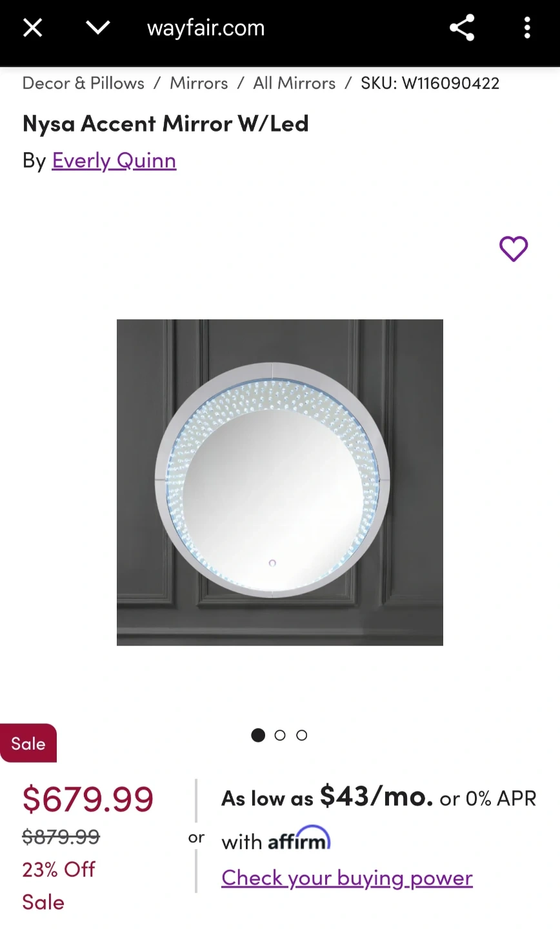Tap the wayfair.com address text

tap(206, 28)
